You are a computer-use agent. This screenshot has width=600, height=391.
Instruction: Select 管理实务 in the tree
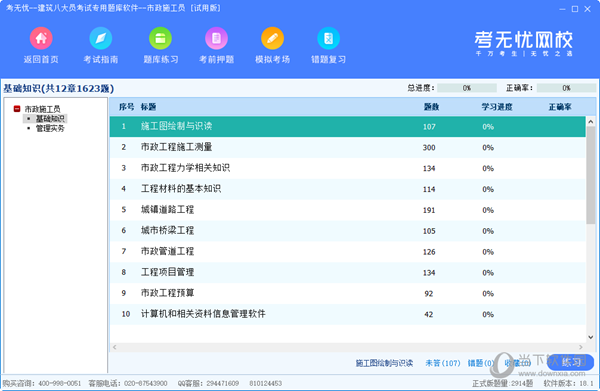[x=50, y=129]
